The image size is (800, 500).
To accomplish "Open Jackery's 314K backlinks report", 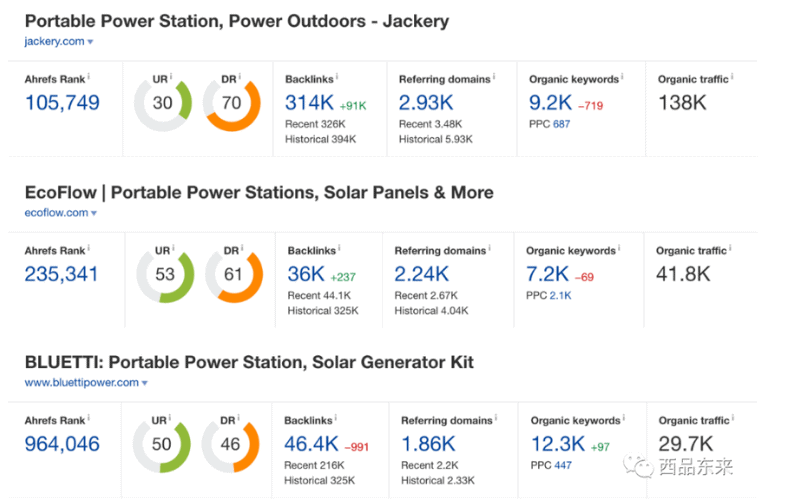I will coord(309,103).
